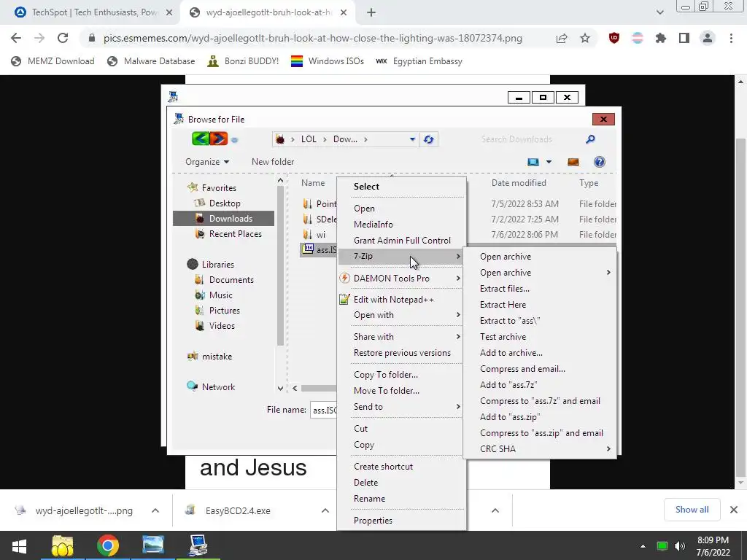Viewport: 747px width, 560px height.
Task: Click the Notepad++ icon in the context menu
Action: pyautogui.click(x=344, y=300)
